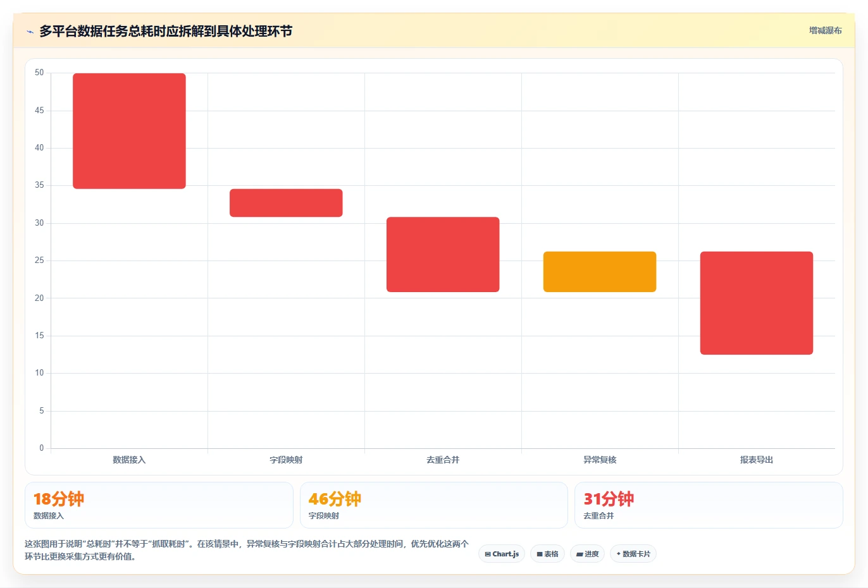Viewport: 868px width, 588px height.
Task: Select the 表格 chip
Action: pos(547,554)
